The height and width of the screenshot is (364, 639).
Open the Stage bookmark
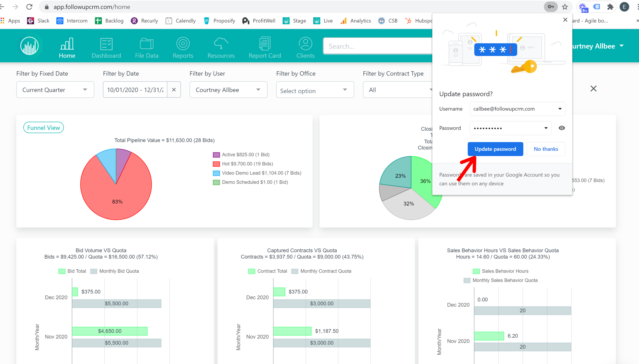294,21
